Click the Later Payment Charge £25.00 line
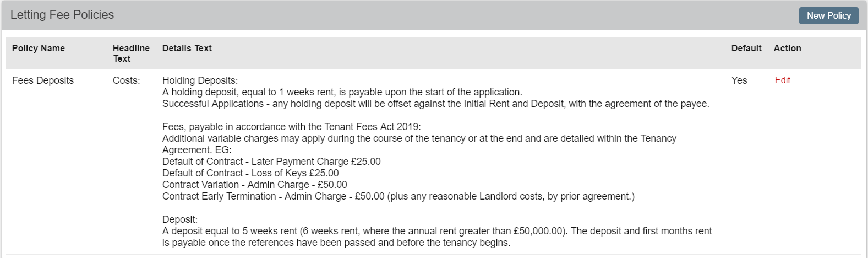The image size is (868, 258). (271, 162)
